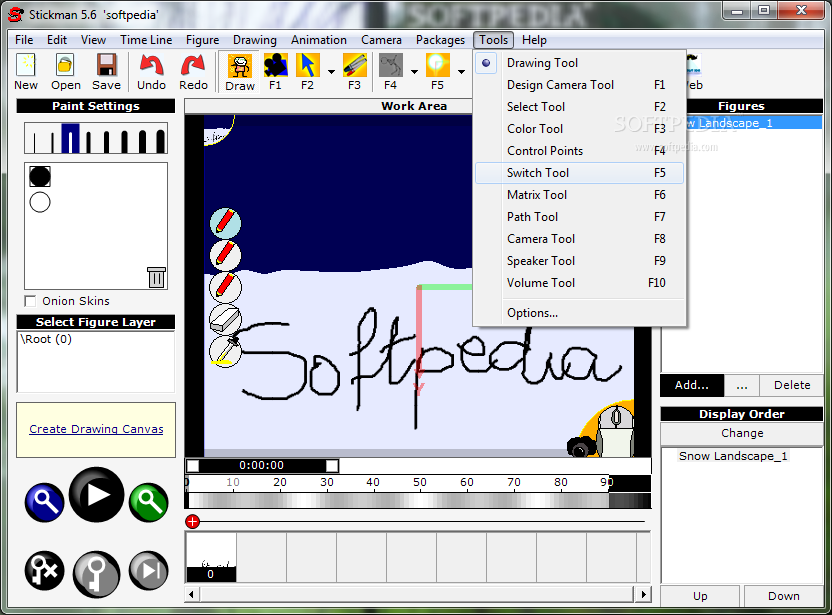Image resolution: width=832 pixels, height=615 pixels.
Task: Open a file with the Open icon
Action: (x=65, y=72)
